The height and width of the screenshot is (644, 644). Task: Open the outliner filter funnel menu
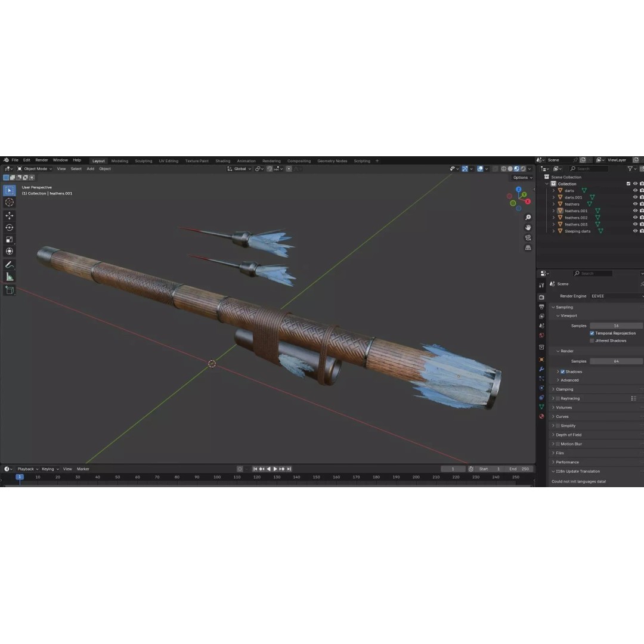coord(631,169)
